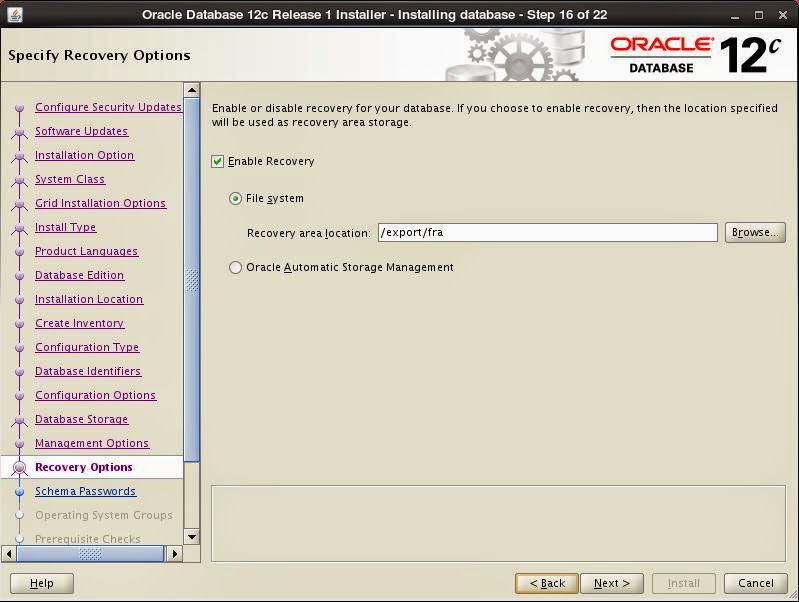Screen dimensions: 799x602
Task: Jump to Configuration Type step
Action: click(x=87, y=347)
